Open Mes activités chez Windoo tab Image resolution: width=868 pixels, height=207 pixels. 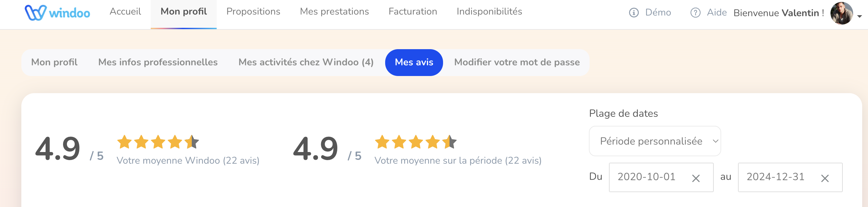click(x=306, y=62)
